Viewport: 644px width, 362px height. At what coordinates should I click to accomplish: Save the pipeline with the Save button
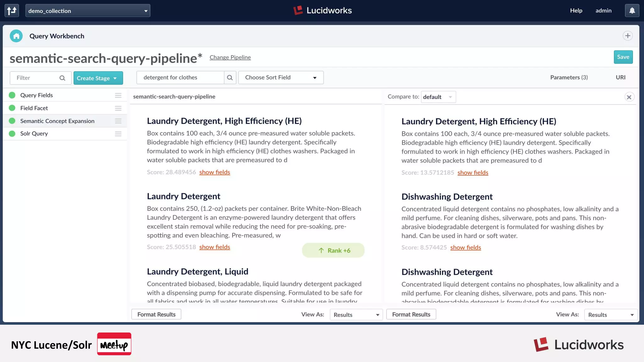click(x=623, y=57)
